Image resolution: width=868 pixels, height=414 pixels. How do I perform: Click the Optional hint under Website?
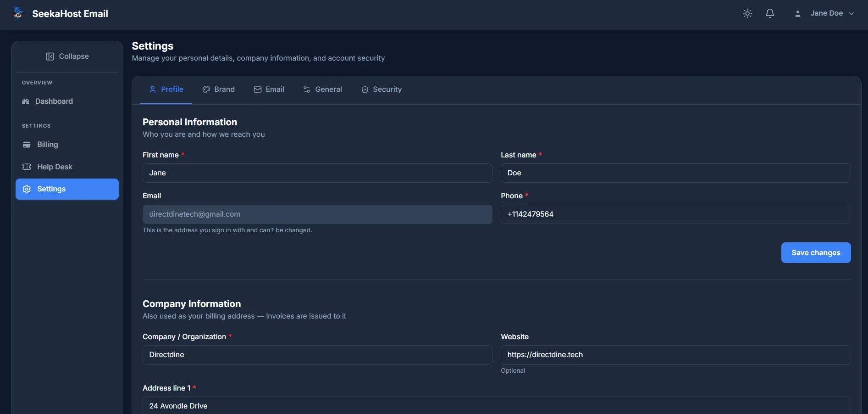(x=513, y=370)
